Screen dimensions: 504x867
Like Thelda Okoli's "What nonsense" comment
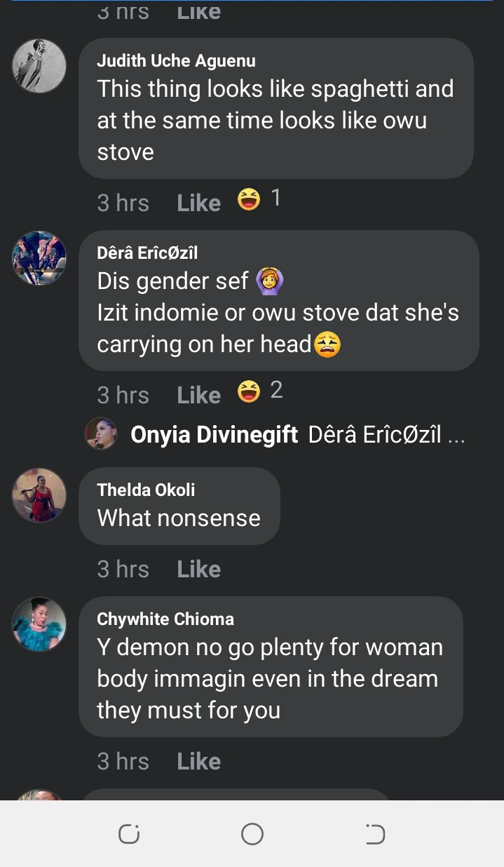198,569
